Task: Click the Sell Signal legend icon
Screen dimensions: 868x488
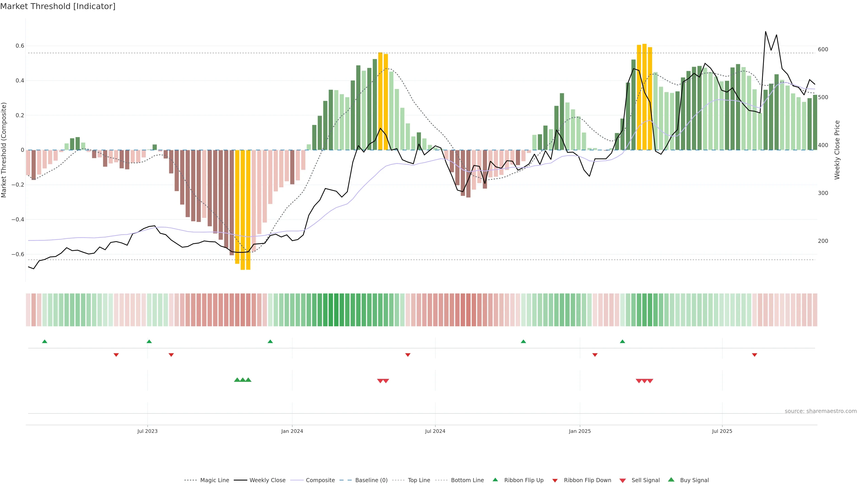Action: [623, 481]
